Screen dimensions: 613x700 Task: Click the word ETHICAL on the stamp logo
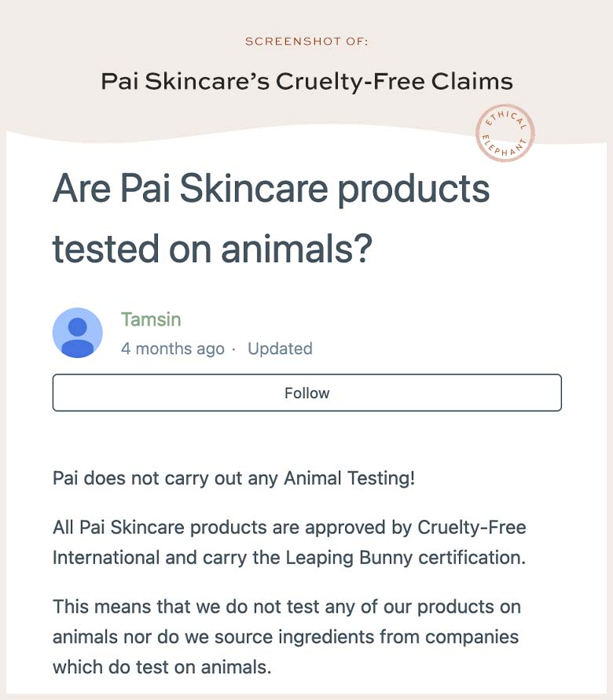[506, 118]
